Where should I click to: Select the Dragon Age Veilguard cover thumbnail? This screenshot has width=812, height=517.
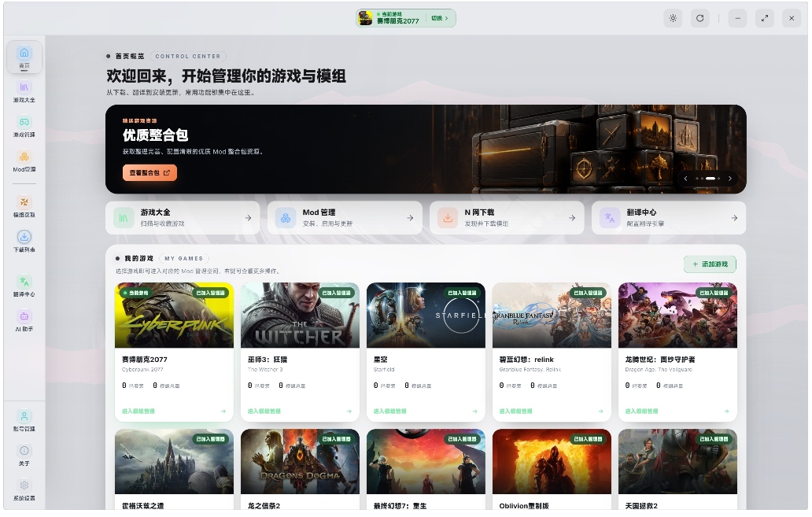click(677, 316)
